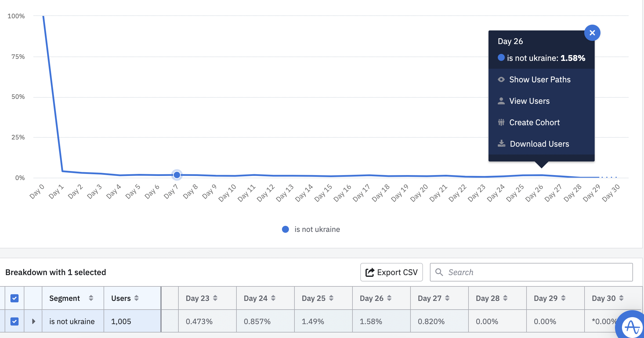The image size is (644, 338).
Task: Click the search magnifier icon
Action: point(439,272)
